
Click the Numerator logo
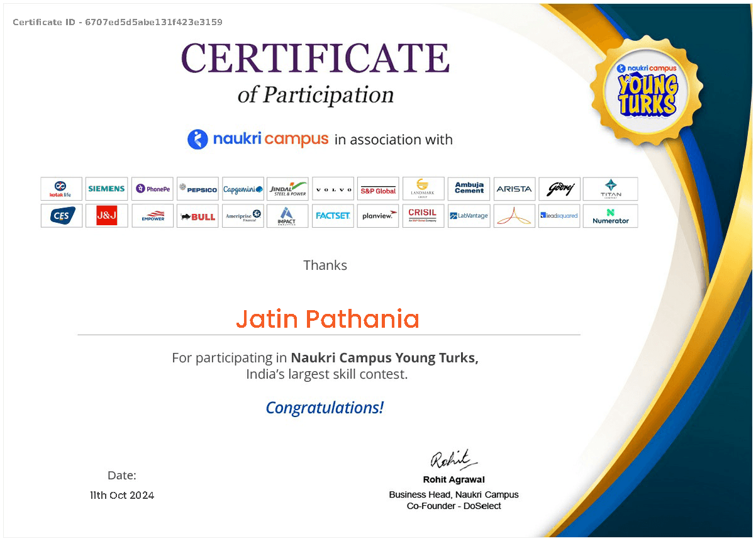tap(610, 216)
